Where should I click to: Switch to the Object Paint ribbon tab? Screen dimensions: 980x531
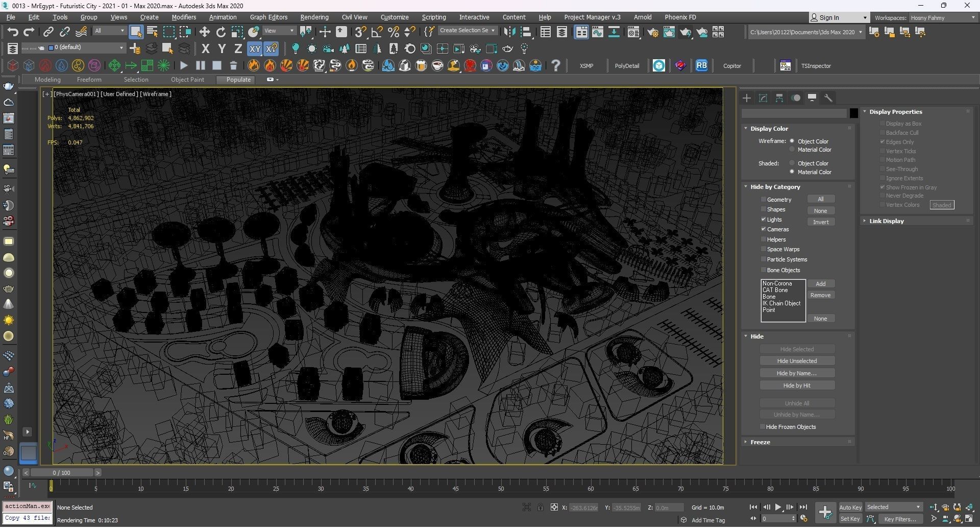[187, 80]
